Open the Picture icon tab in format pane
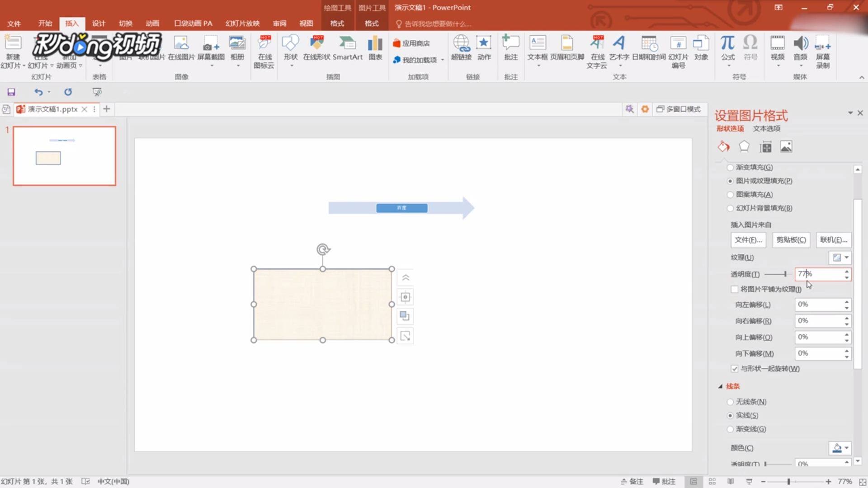This screenshot has width=868, height=488. tap(786, 147)
